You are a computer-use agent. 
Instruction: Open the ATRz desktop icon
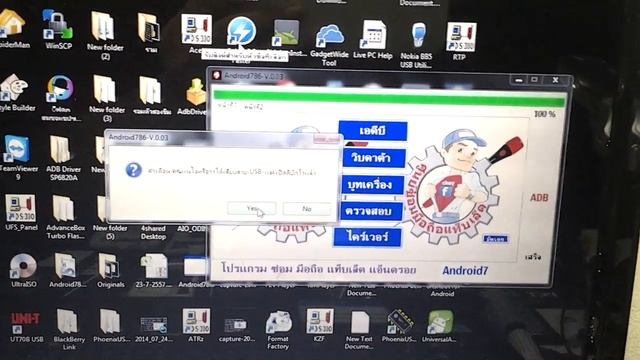(196, 325)
